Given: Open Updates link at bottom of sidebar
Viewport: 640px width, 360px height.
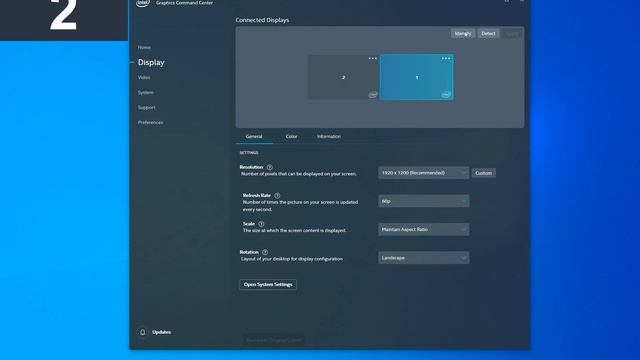Looking at the screenshot, I should [x=162, y=332].
